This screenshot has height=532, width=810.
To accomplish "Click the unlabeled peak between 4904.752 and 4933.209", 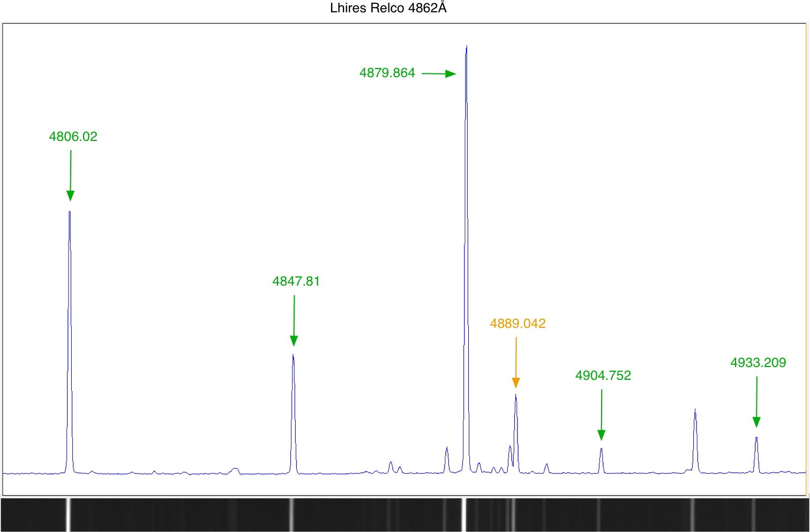I will click(695, 410).
